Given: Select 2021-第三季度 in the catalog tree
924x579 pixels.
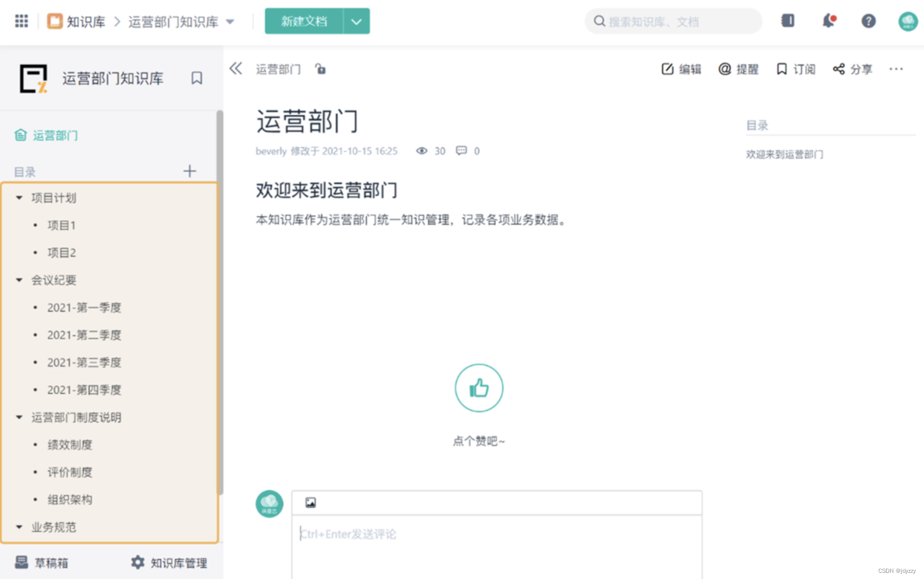Looking at the screenshot, I should click(84, 363).
